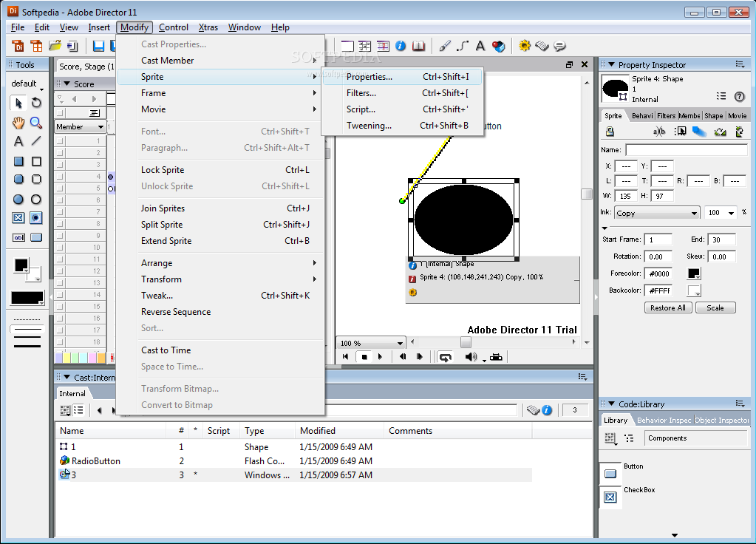Select the Check Box tool
The height and width of the screenshot is (544, 756).
coord(18,218)
